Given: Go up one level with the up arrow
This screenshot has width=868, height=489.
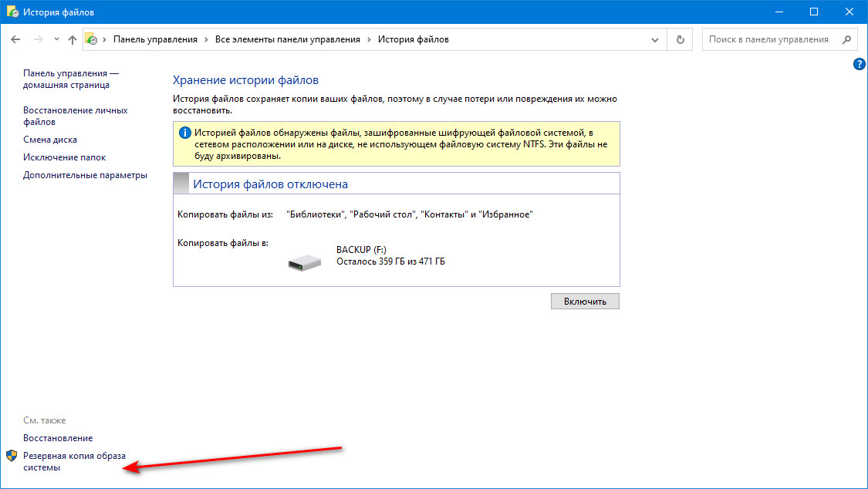Looking at the screenshot, I should pyautogui.click(x=73, y=39).
